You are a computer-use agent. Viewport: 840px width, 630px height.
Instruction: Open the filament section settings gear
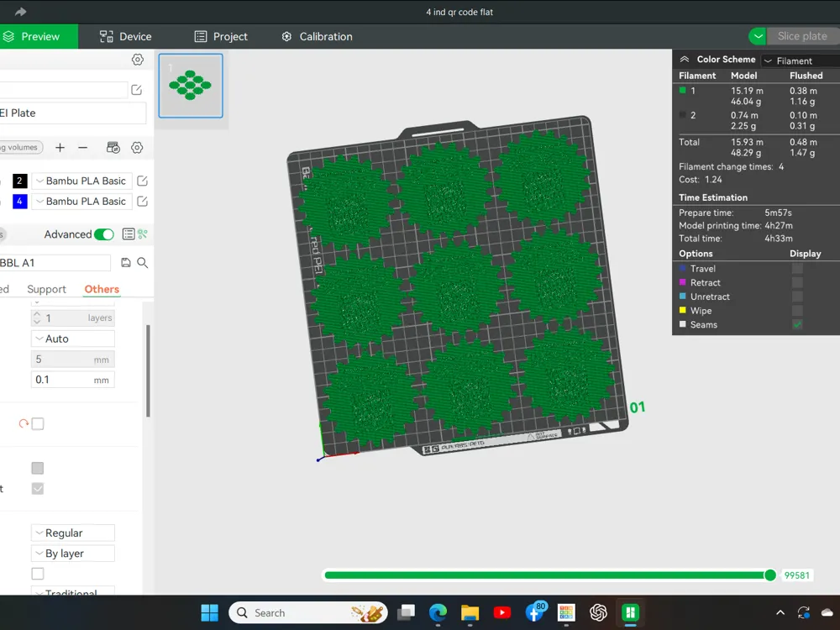tap(137, 147)
